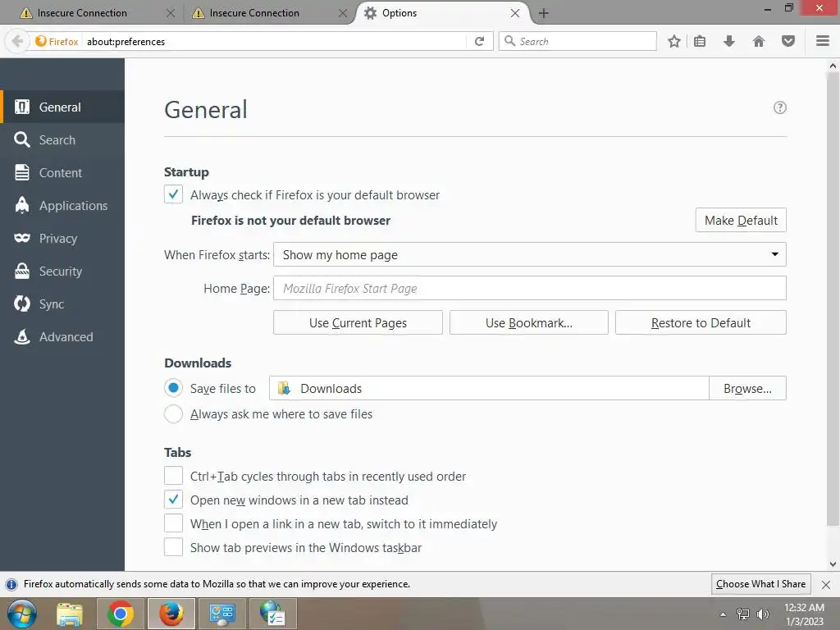
Task: Click the back arrow button
Action: tap(17, 41)
